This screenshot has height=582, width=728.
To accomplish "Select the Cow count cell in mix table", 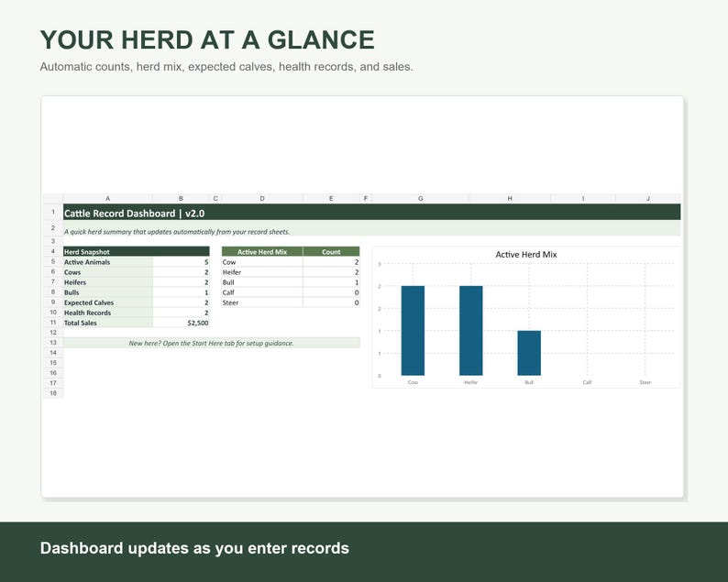I will [331, 262].
